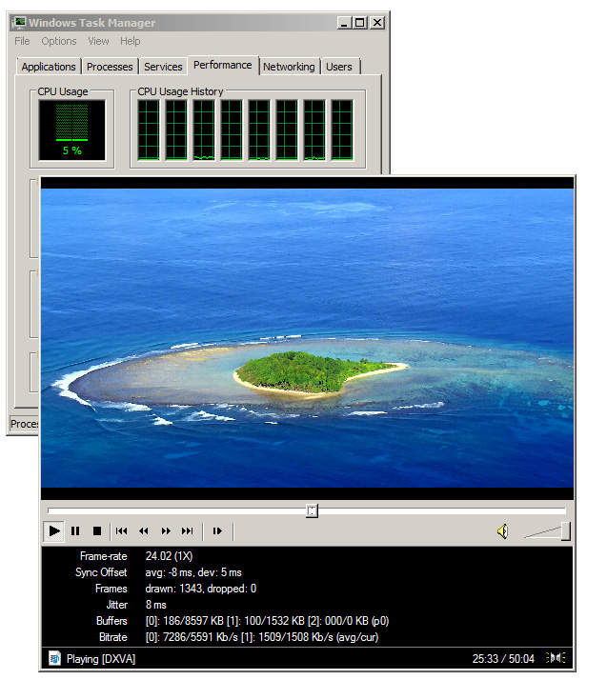Pause the video playback
Viewport: 607px width, 700px height.
pos(75,531)
